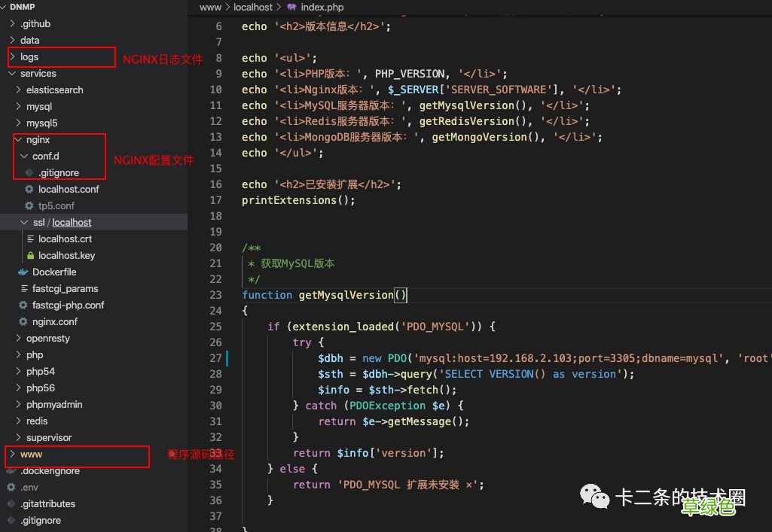Image resolution: width=772 pixels, height=532 pixels.
Task: Select the PHP icon beside index.php breadcrumb
Action: coord(294,8)
